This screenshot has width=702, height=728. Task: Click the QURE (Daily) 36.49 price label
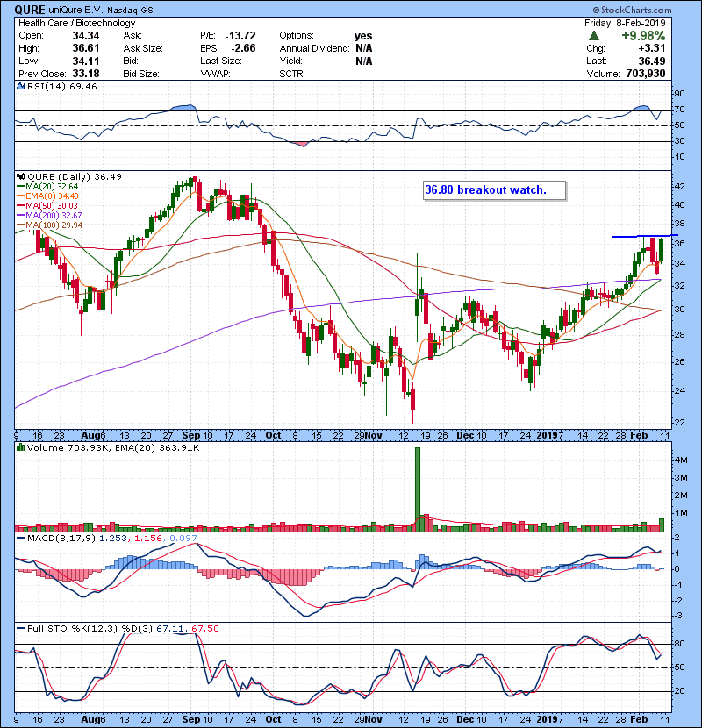click(x=75, y=176)
